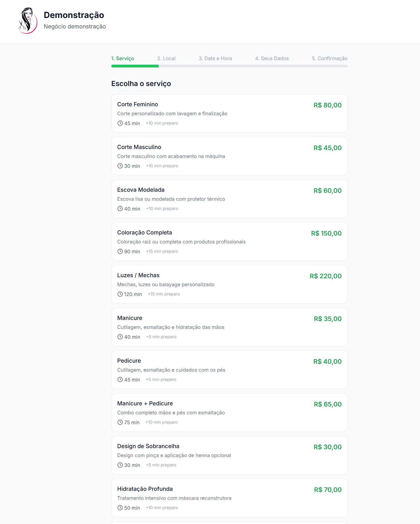The width and height of the screenshot is (420, 524).
Task: Click clock icon on Design de Sobrancelha card
Action: (120, 465)
